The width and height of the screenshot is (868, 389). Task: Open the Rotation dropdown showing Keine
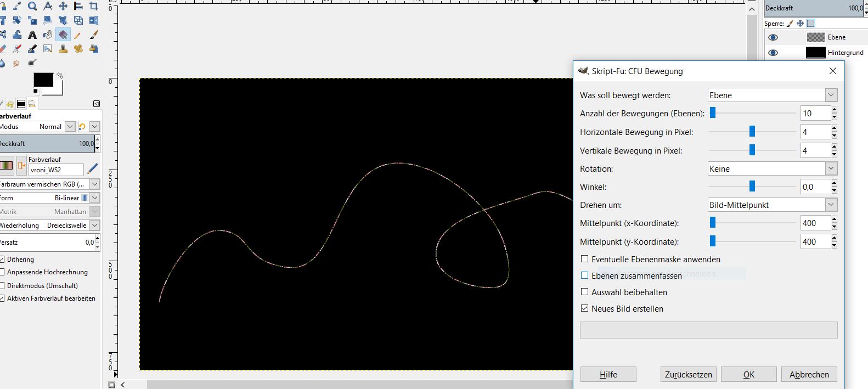pos(773,168)
